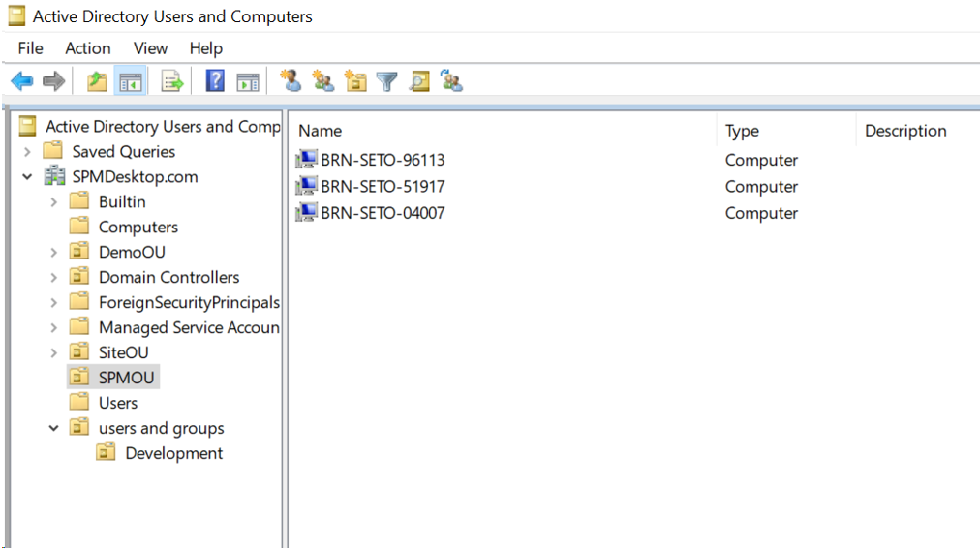The height and width of the screenshot is (548, 980).
Task: Click the Export List toolbar icon
Action: (172, 82)
